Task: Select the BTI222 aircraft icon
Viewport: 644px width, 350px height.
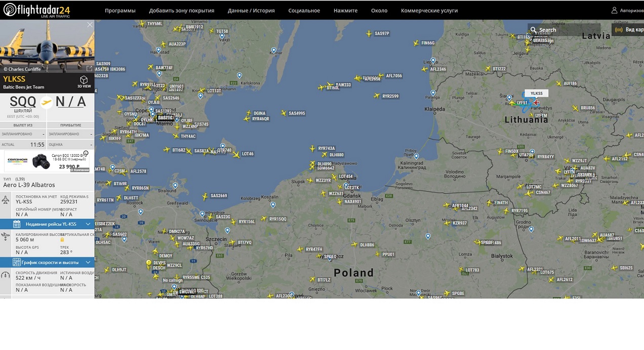Action: point(487,69)
